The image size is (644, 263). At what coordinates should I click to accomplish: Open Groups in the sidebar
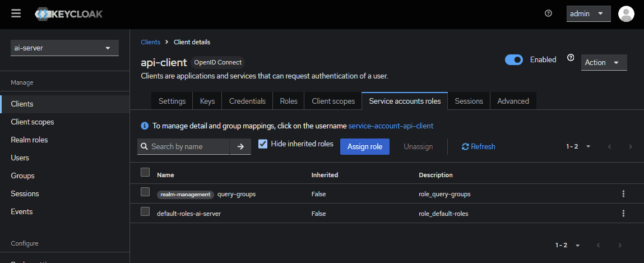point(65,176)
